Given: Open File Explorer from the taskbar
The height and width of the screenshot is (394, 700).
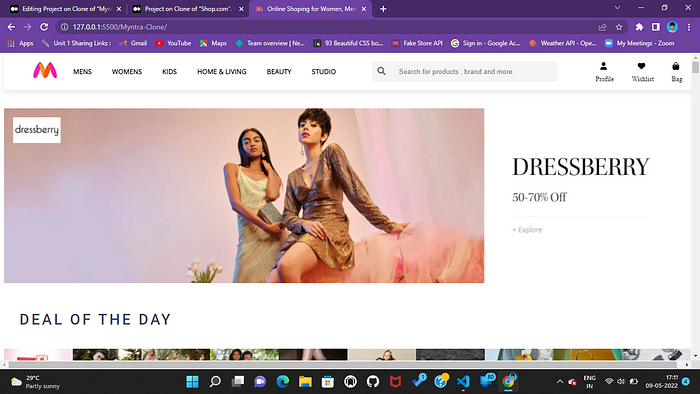Looking at the screenshot, I should (x=305, y=382).
